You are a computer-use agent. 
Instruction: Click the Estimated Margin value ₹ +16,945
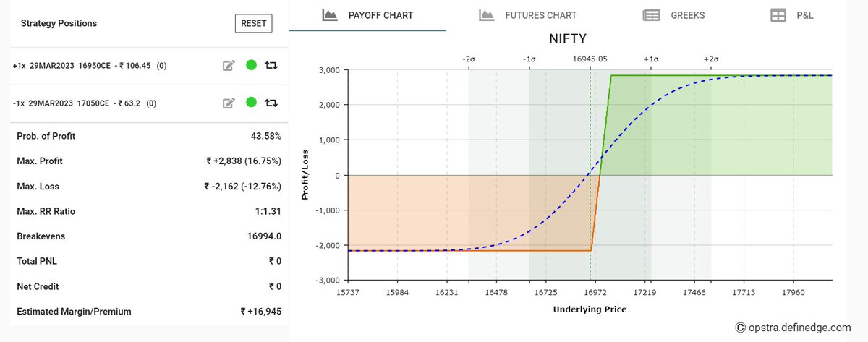(x=261, y=312)
